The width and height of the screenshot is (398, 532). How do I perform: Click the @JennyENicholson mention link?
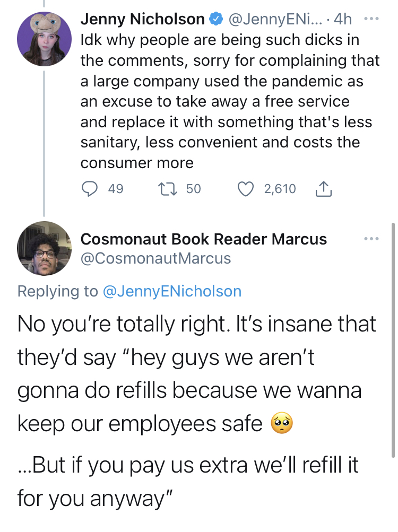pos(172,291)
